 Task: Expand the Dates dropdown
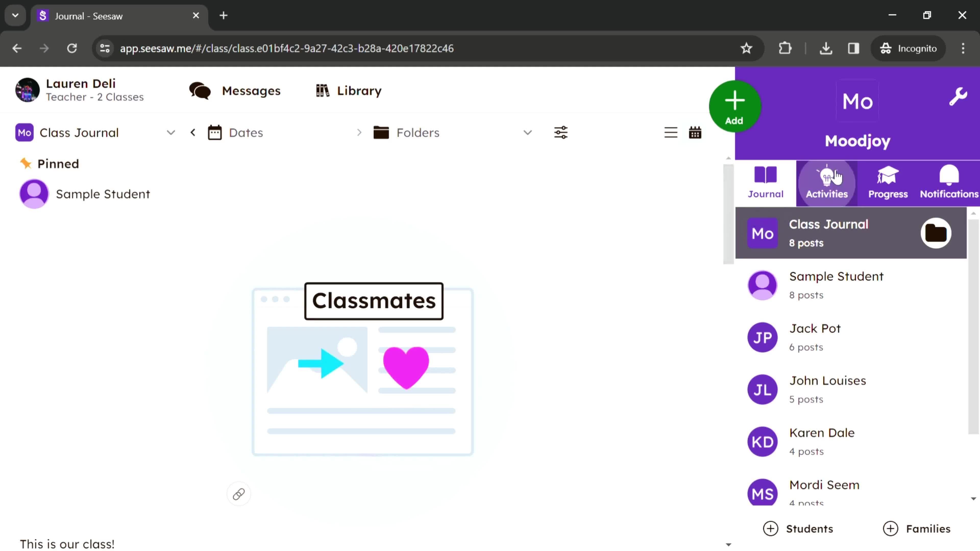(x=246, y=133)
